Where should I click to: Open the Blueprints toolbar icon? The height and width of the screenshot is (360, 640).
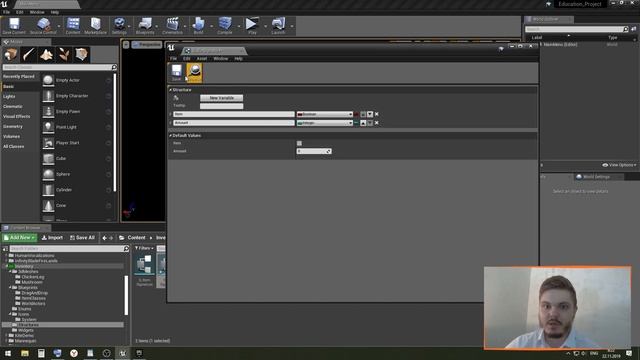tap(145, 26)
